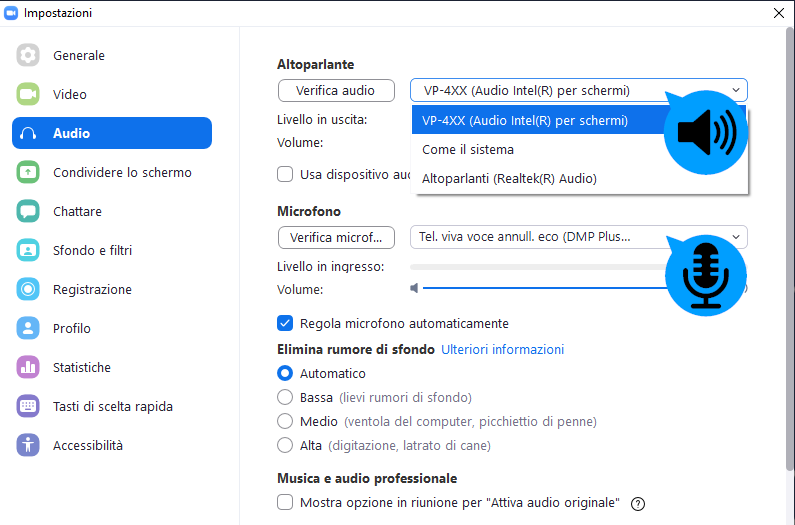The image size is (795, 525).
Task: Open Condividere lo schermo icon
Action: coord(28,172)
